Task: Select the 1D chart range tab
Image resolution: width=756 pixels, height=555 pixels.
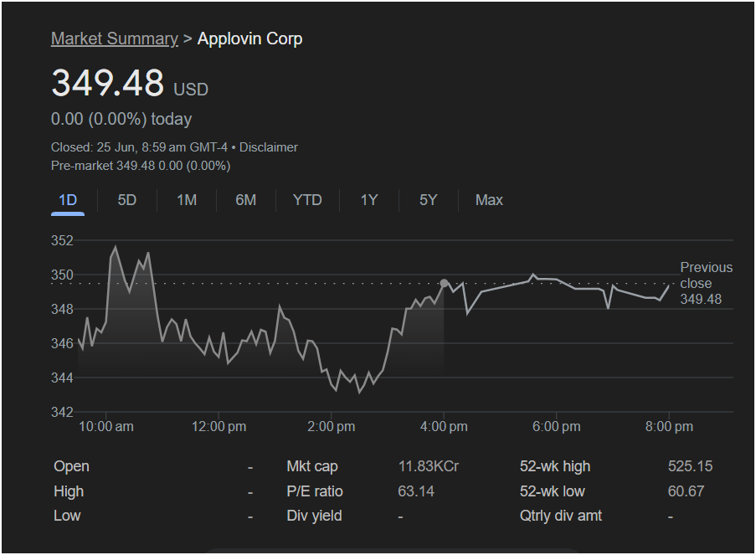Action: 68,200
